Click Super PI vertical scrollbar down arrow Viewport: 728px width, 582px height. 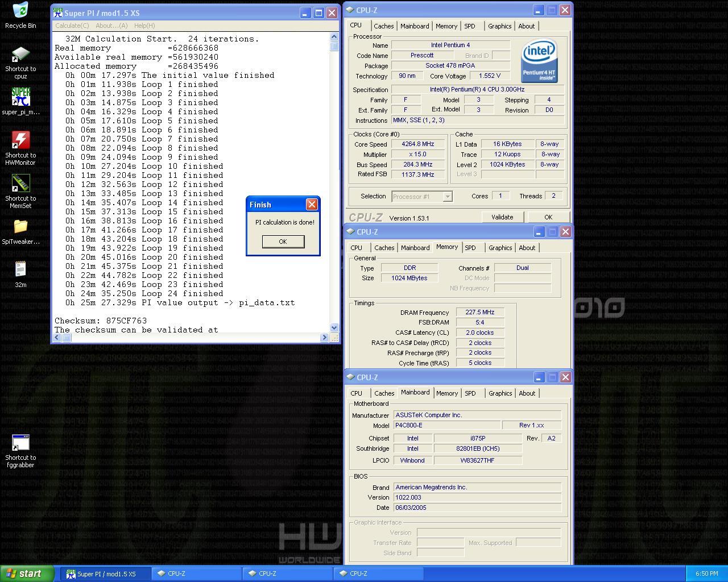click(x=334, y=328)
